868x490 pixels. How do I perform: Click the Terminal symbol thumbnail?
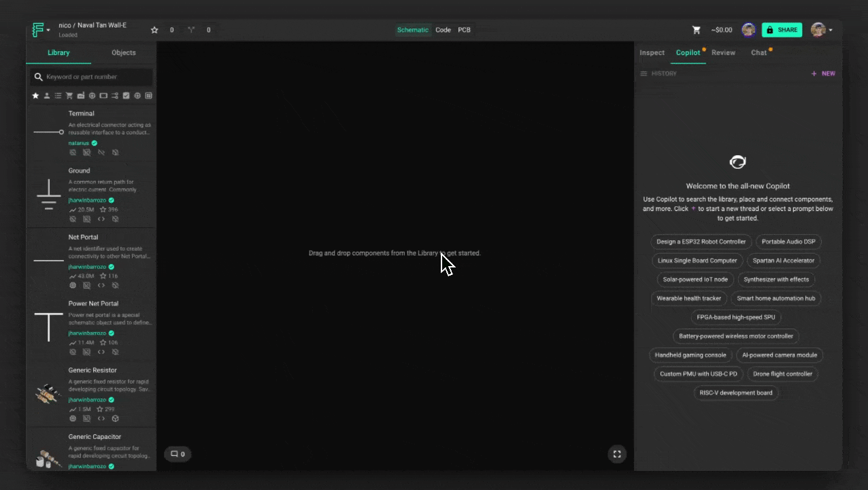click(48, 132)
